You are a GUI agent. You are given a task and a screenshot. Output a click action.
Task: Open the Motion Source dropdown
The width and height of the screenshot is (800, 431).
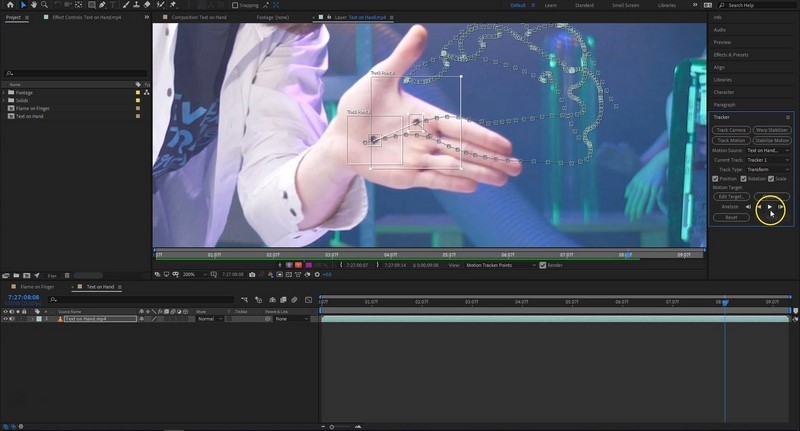click(x=768, y=150)
